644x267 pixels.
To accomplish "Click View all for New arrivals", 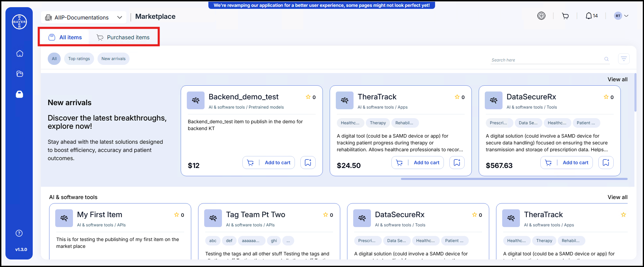I will click(x=617, y=79).
